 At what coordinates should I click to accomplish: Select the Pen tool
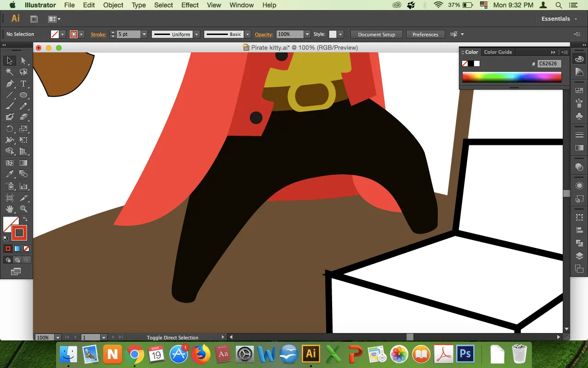coord(10,84)
